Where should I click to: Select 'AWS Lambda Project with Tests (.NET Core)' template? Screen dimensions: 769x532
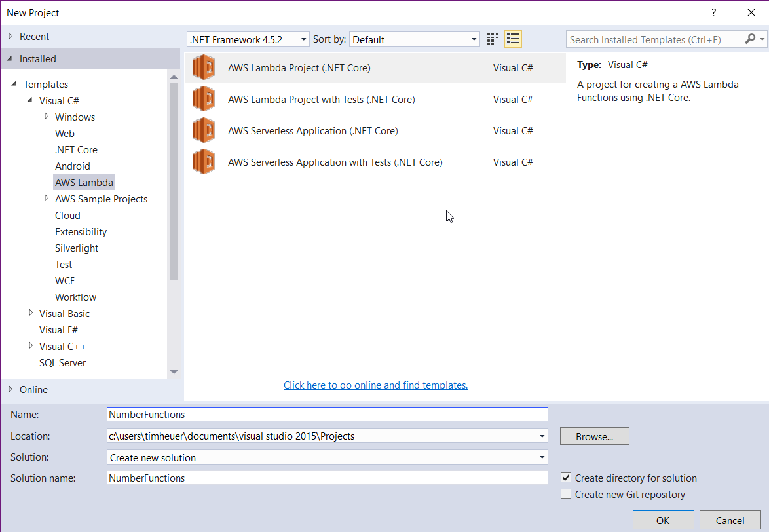[x=375, y=99]
